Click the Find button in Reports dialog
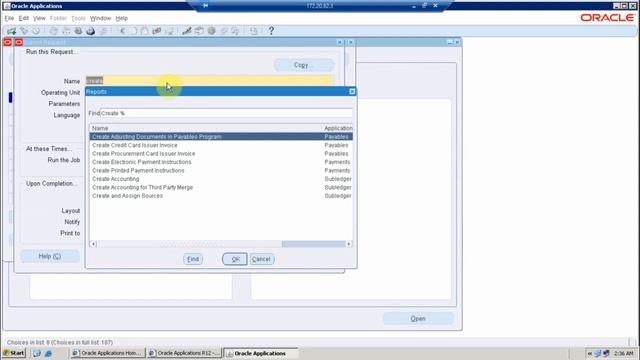Screen dimensions: 640x360 click(x=193, y=259)
